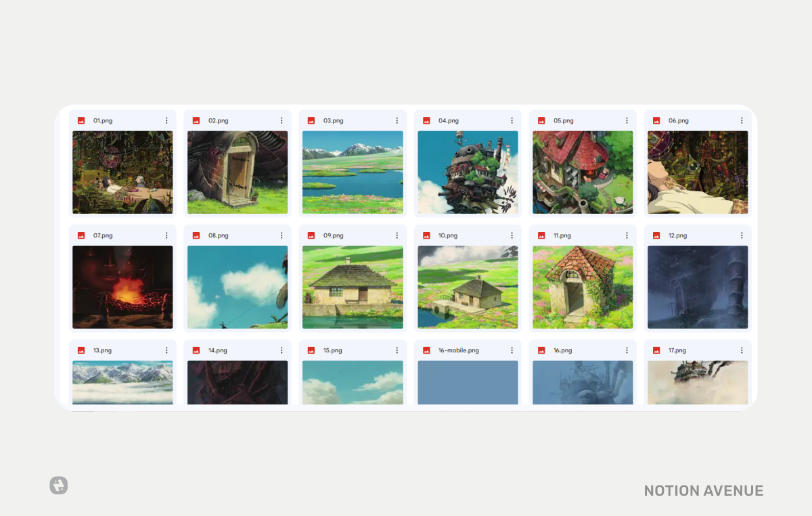Select the file name 03.png

click(x=333, y=120)
